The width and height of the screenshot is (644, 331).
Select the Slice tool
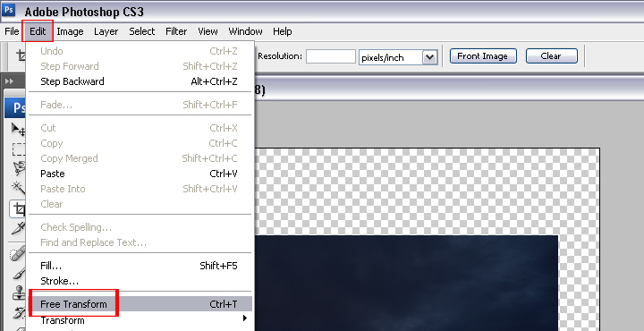(18, 228)
